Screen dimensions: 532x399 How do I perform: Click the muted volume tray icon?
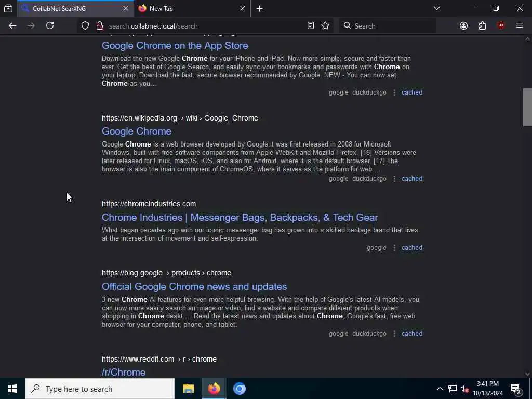click(x=464, y=389)
